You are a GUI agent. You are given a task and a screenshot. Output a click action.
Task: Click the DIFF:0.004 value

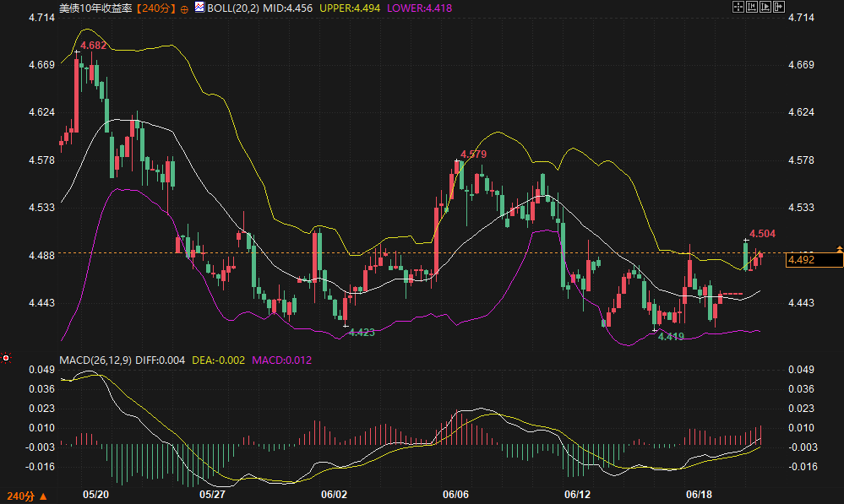click(160, 360)
